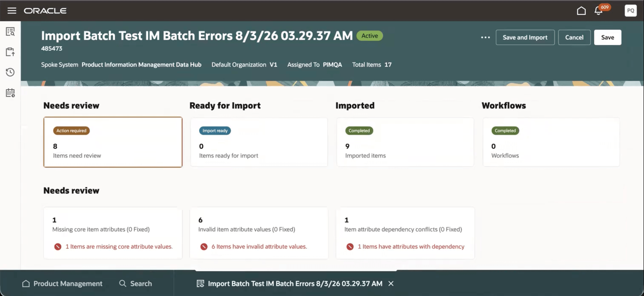
Task: Select the Workflows completed card
Action: coord(551,142)
